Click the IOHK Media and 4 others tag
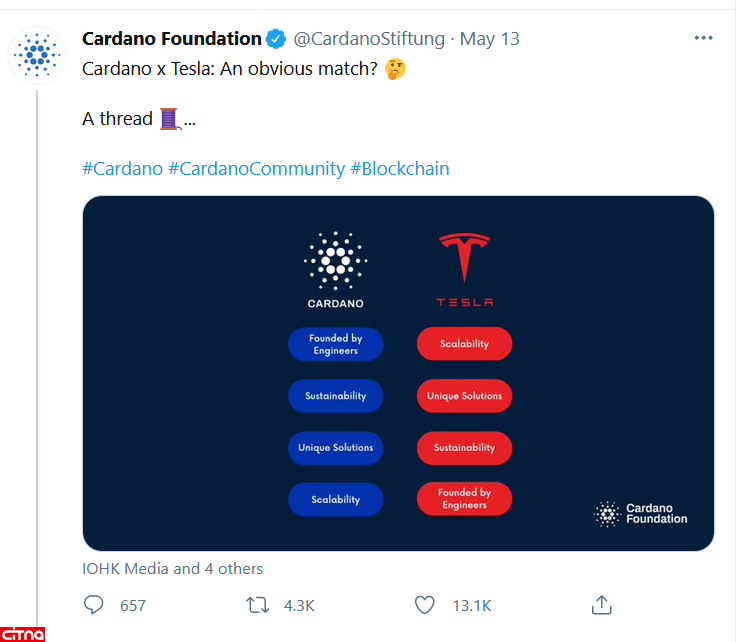Screen dimensions: 742x642 [x=172, y=568]
